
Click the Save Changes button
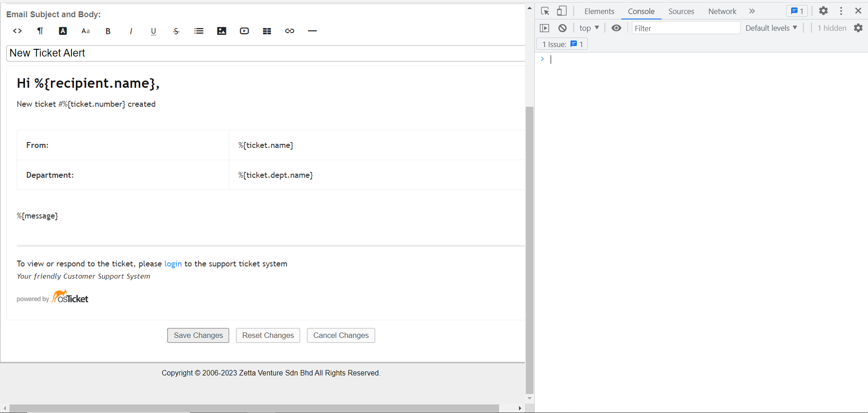[x=198, y=335]
